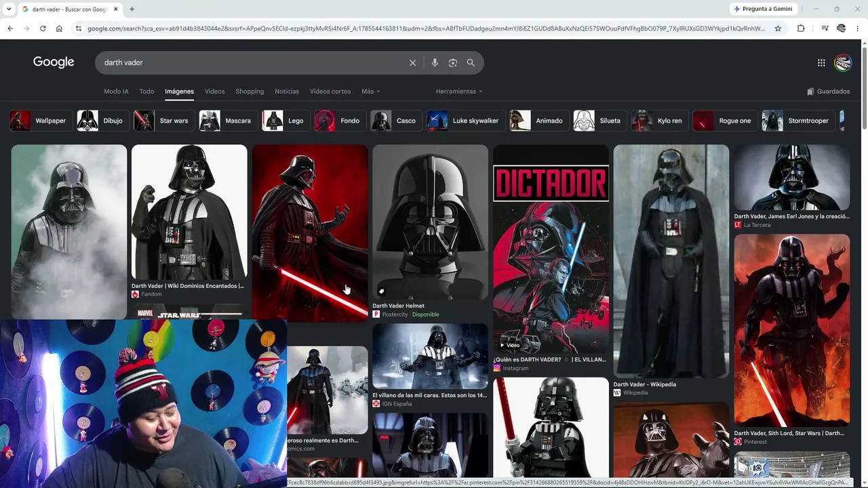
Task: Open a new browser tab
Action: (132, 9)
